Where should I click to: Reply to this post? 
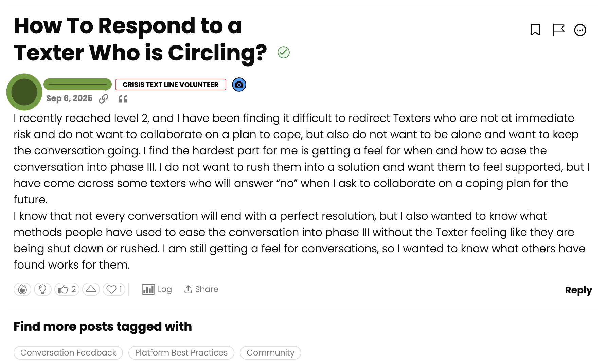[578, 290]
